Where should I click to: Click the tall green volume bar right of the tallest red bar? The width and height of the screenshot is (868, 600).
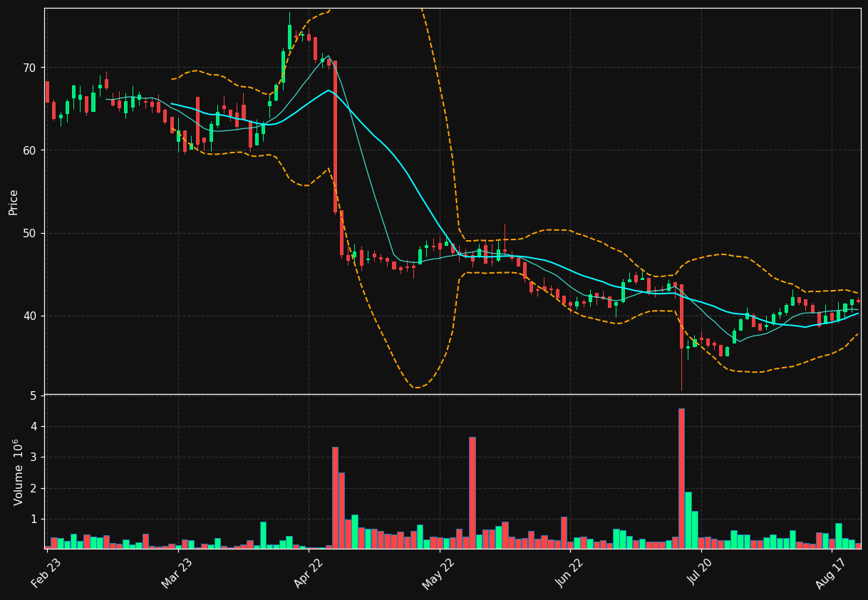tap(688, 520)
